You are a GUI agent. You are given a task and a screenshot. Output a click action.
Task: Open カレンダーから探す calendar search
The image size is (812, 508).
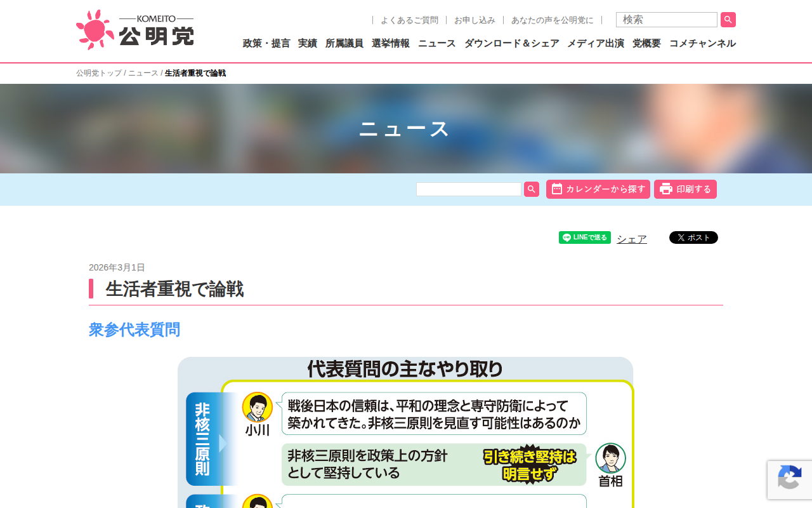[598, 189]
